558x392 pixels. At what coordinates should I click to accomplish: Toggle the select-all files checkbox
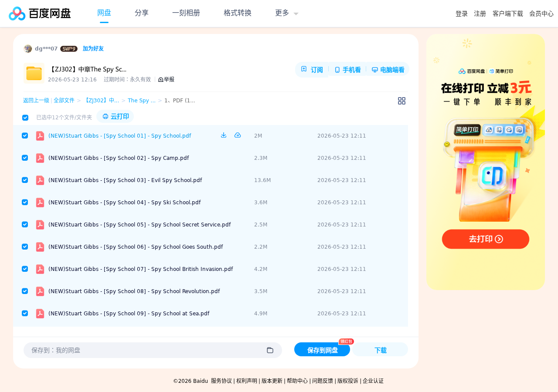tap(25, 118)
